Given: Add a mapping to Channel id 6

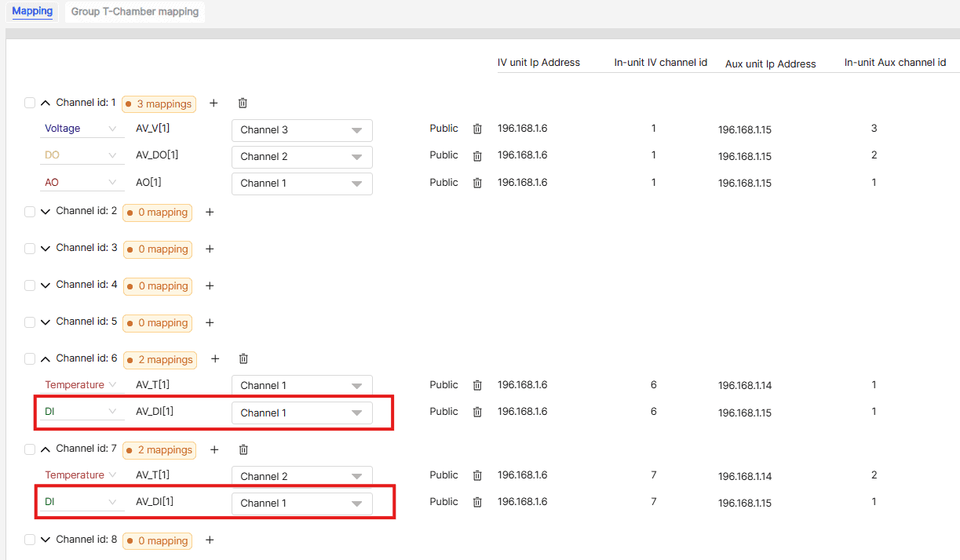Looking at the screenshot, I should click(x=215, y=358).
